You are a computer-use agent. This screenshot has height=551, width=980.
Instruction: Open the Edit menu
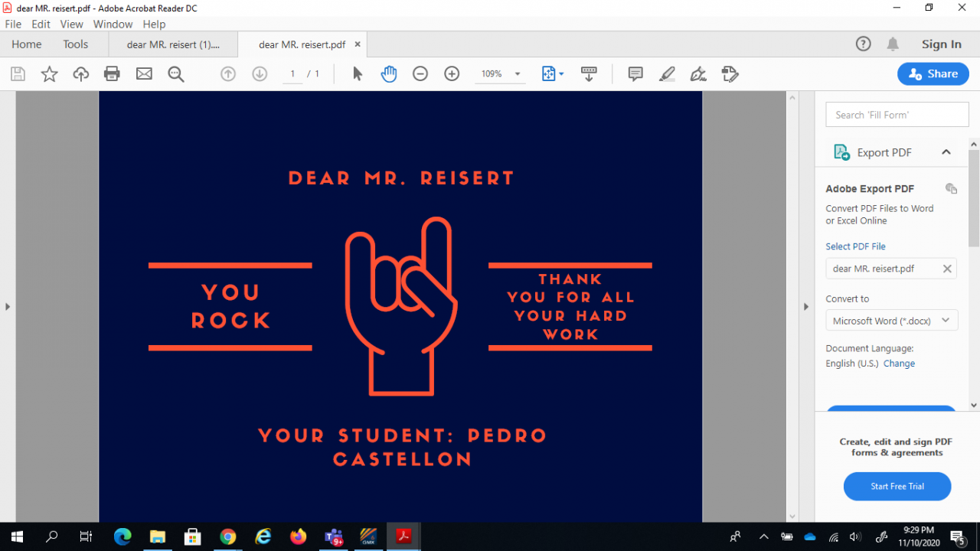click(x=41, y=24)
